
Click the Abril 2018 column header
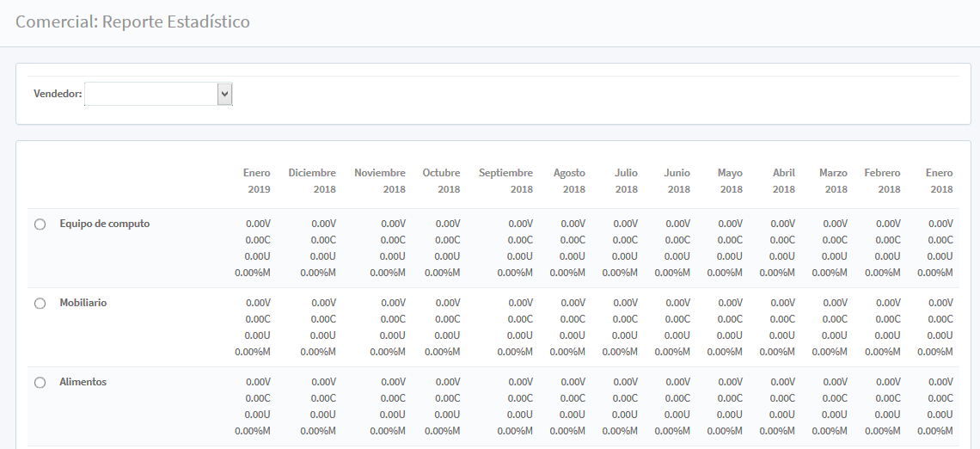783,181
